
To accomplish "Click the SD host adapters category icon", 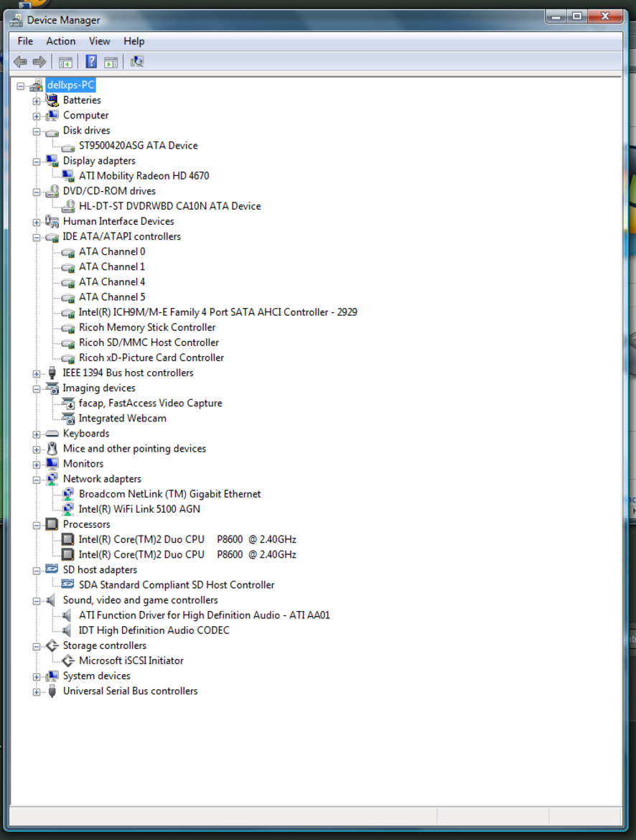I will (52, 569).
